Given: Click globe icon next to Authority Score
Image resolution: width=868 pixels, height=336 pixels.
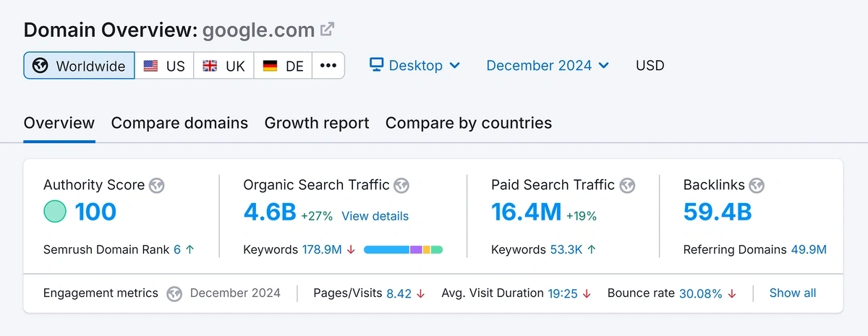Looking at the screenshot, I should (156, 186).
